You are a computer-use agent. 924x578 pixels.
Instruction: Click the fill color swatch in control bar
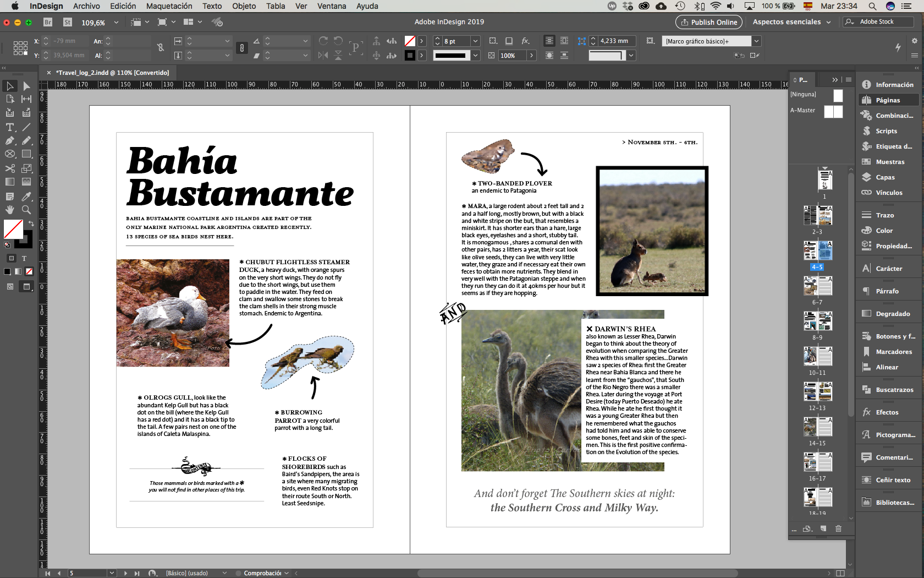tap(410, 41)
